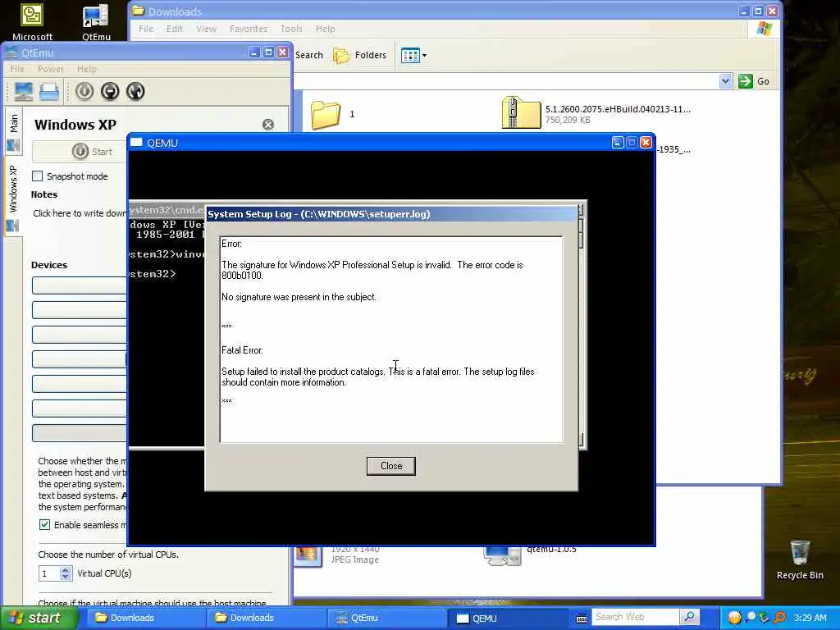Screen dimensions: 840x630
Task: Select the 5.1.2600.2075.eHBuild zip file
Action: click(596, 113)
